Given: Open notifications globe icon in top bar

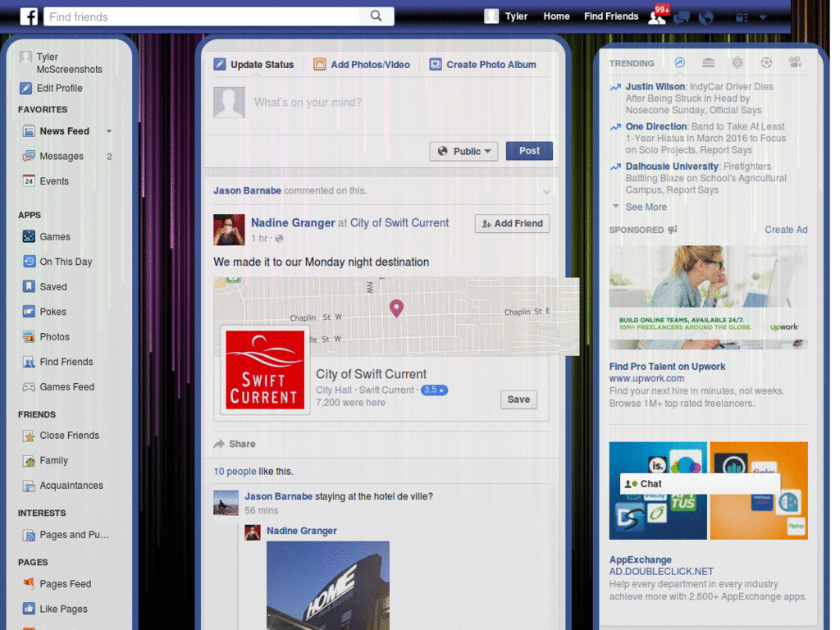Looking at the screenshot, I should point(705,18).
